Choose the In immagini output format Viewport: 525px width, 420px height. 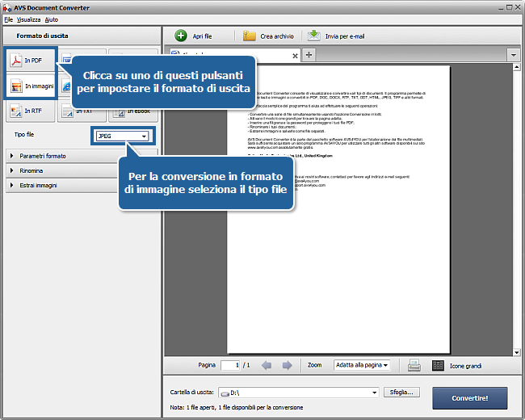pyautogui.click(x=31, y=86)
